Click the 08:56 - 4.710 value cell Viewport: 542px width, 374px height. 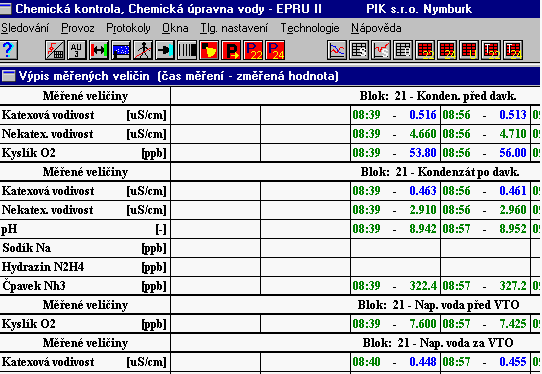[x=485, y=134]
